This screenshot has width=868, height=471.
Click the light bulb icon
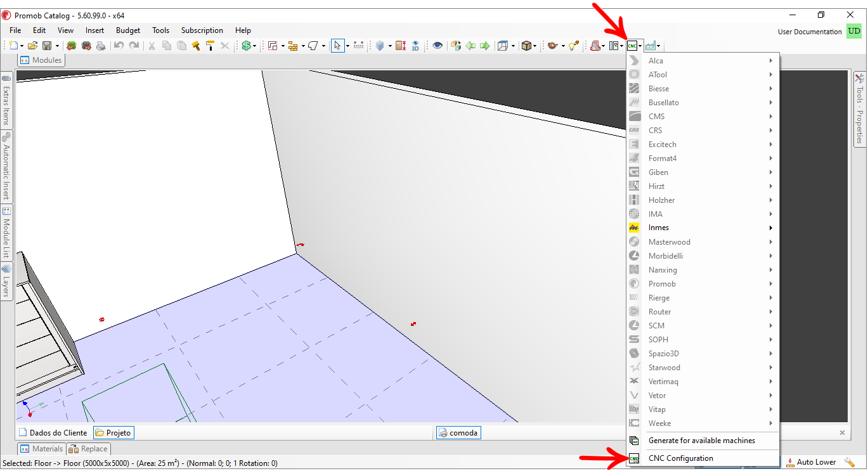573,46
